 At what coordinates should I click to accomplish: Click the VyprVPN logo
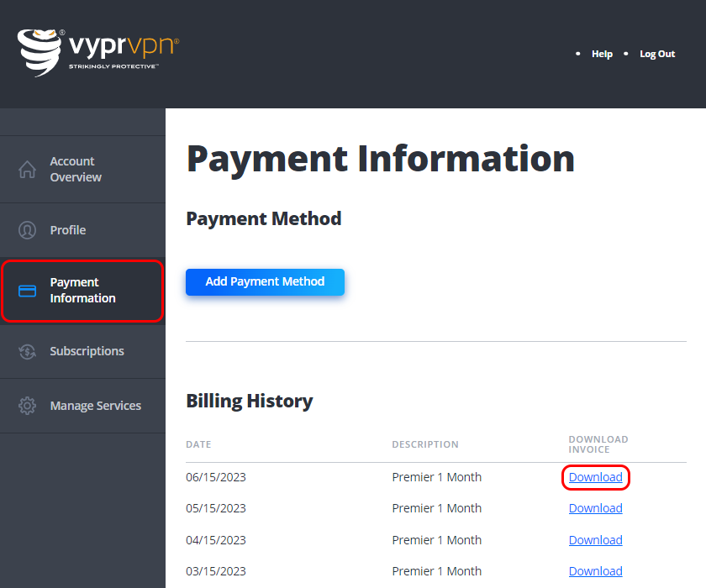98,52
